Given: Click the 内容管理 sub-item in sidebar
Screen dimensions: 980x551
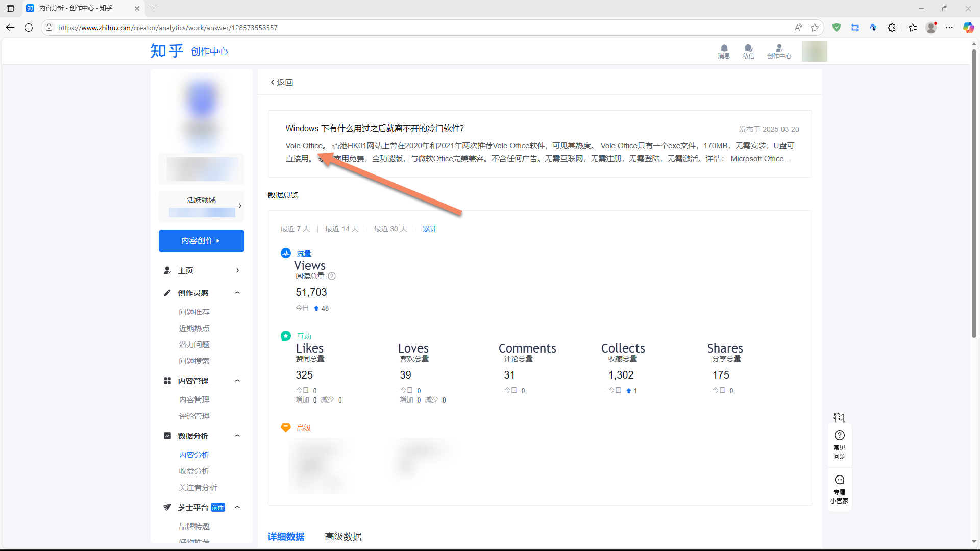Looking at the screenshot, I should [x=194, y=399].
